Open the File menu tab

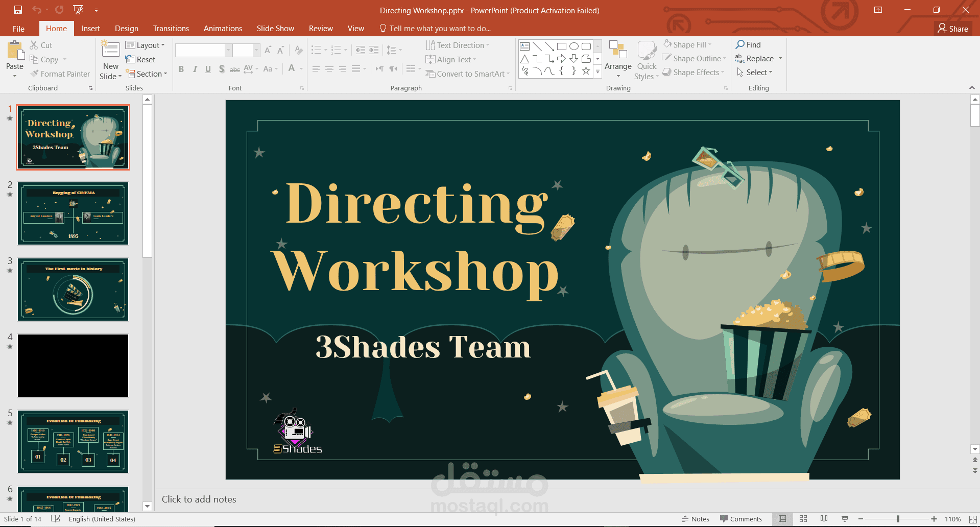(x=18, y=29)
